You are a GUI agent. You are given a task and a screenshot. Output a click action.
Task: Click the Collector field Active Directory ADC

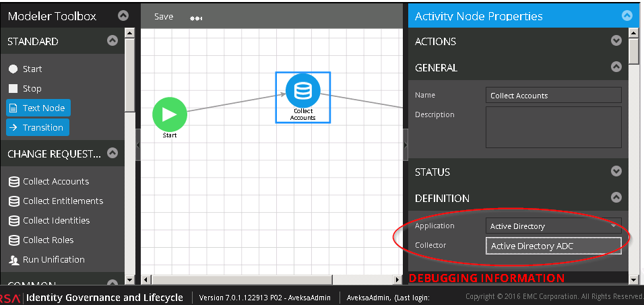[553, 246]
